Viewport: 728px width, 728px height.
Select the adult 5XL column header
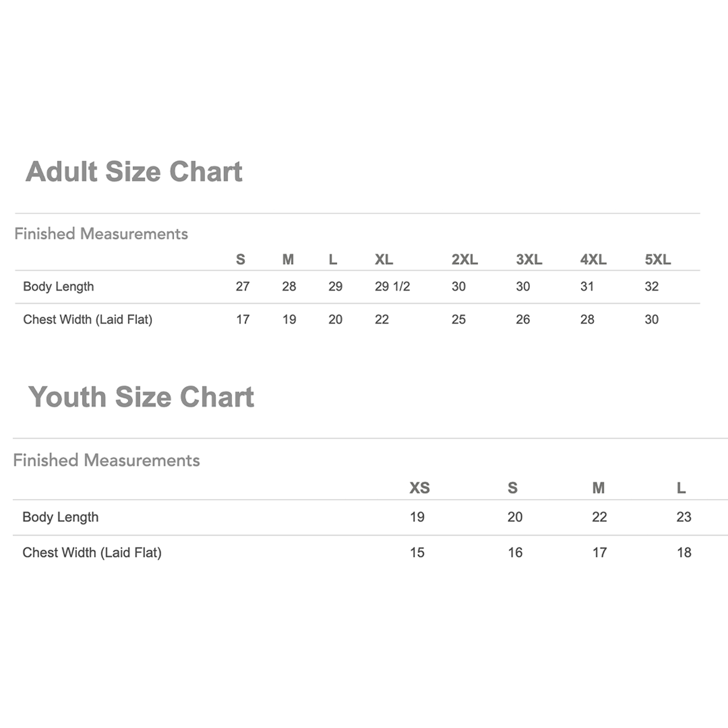[657, 259]
